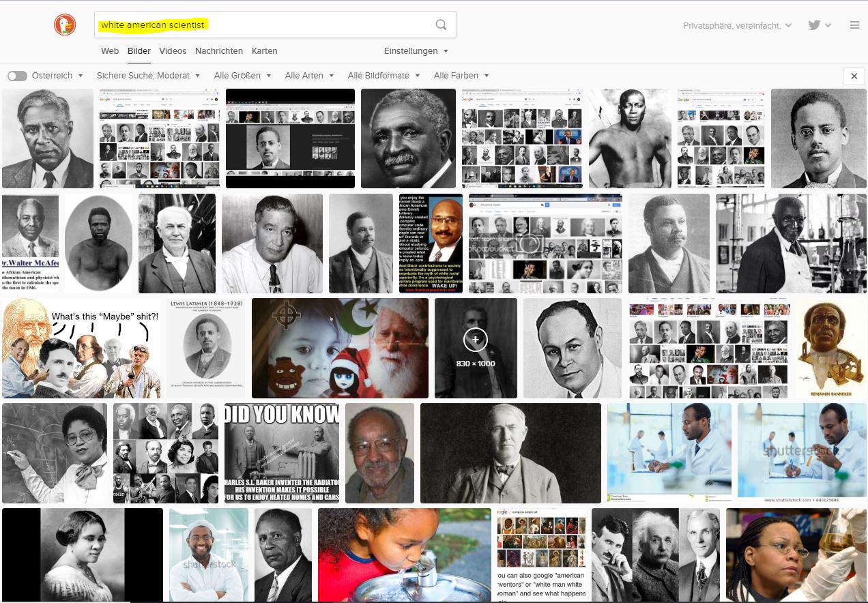This screenshot has height=603, width=868.
Task: Open the Nachrichten tab
Action: coord(219,51)
